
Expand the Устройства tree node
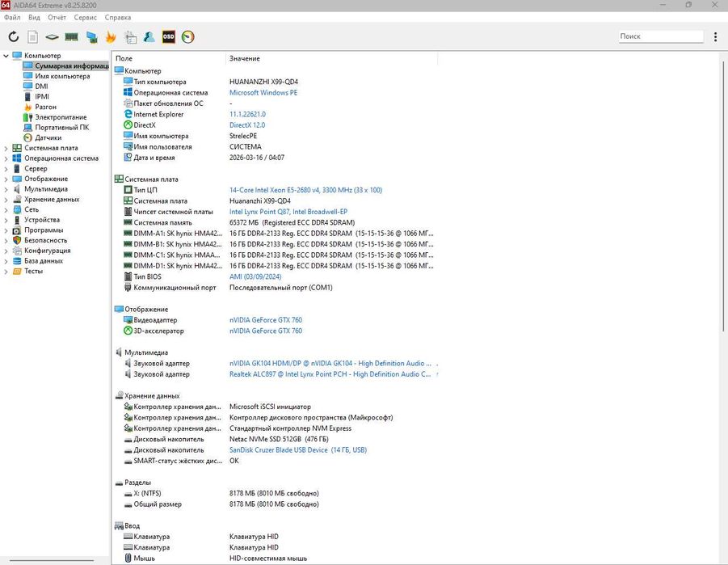(x=6, y=220)
